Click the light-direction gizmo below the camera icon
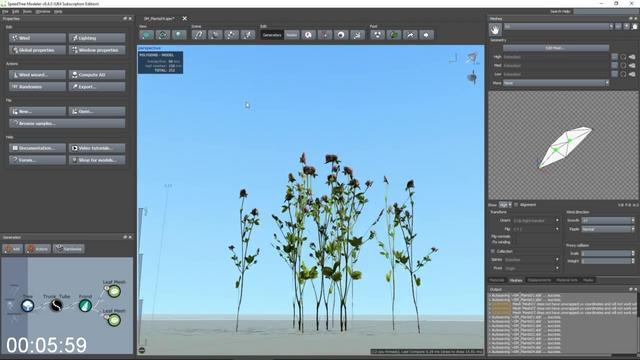Viewport: 640px width, 360px height. tap(472, 78)
